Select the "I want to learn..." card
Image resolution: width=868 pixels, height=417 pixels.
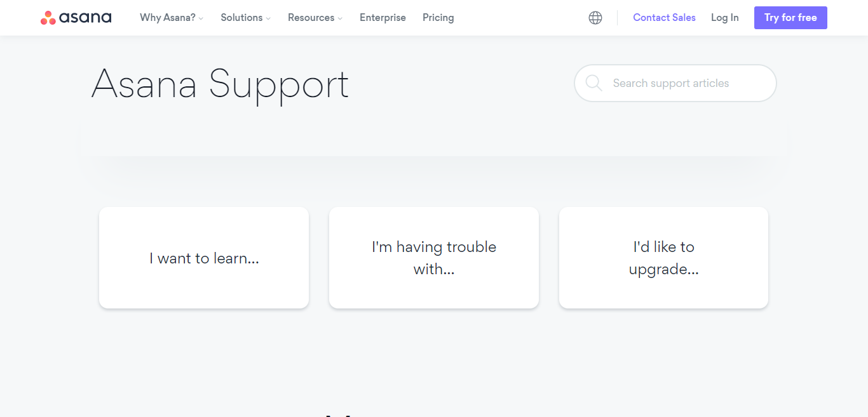coord(204,258)
